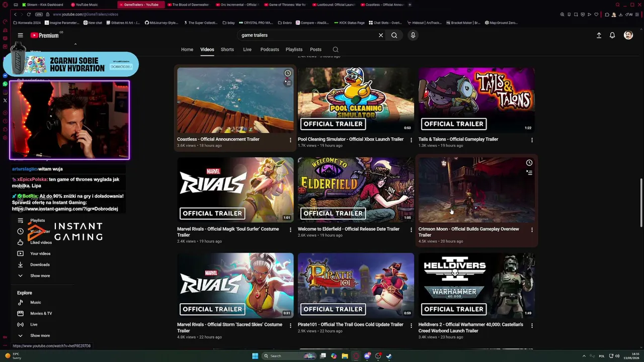Open Liked videos in the sidebar
Viewport: 644px width, 362px height.
click(41, 242)
